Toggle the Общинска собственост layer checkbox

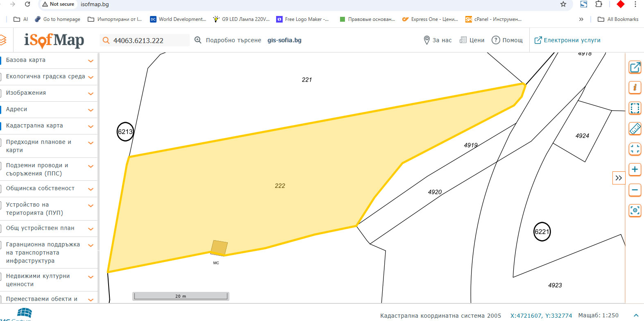point(1,189)
